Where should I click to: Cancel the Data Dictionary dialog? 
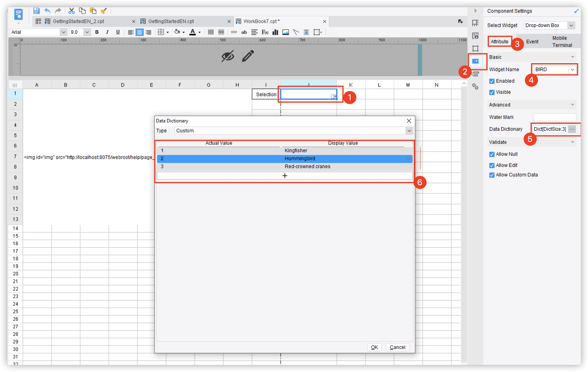pyautogui.click(x=397, y=347)
